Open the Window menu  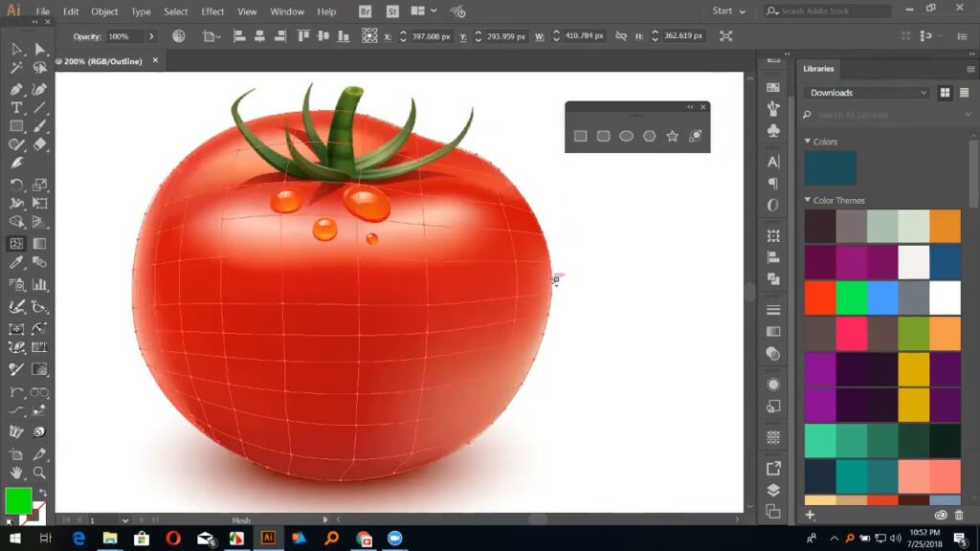point(287,11)
